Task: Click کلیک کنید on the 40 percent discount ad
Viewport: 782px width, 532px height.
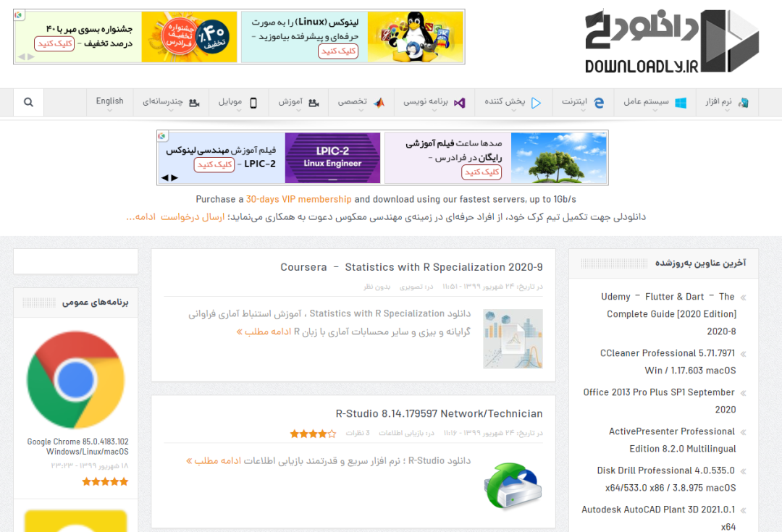Action: tap(54, 44)
